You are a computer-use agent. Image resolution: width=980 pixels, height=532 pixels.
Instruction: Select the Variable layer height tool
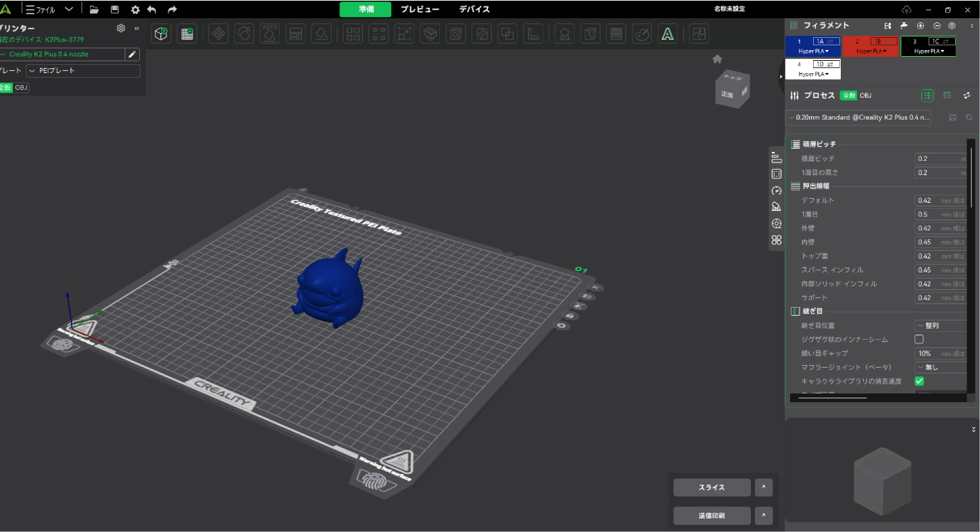[616, 34]
